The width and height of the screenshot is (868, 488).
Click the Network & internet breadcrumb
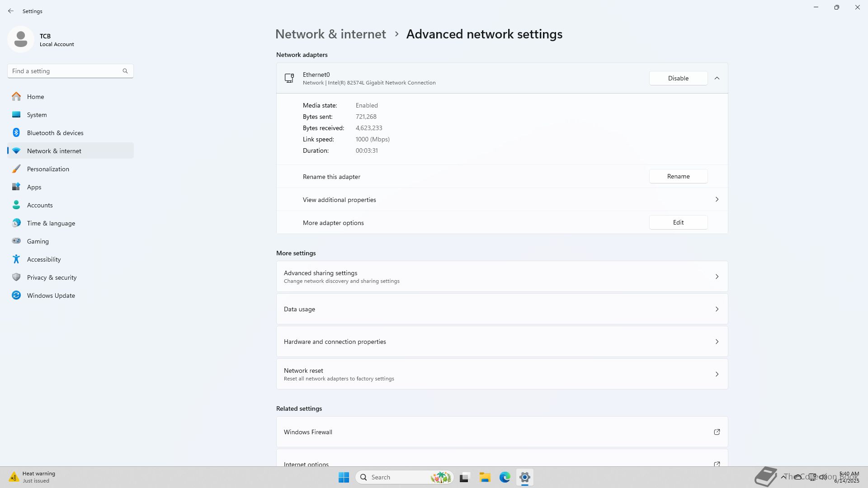pos(330,34)
